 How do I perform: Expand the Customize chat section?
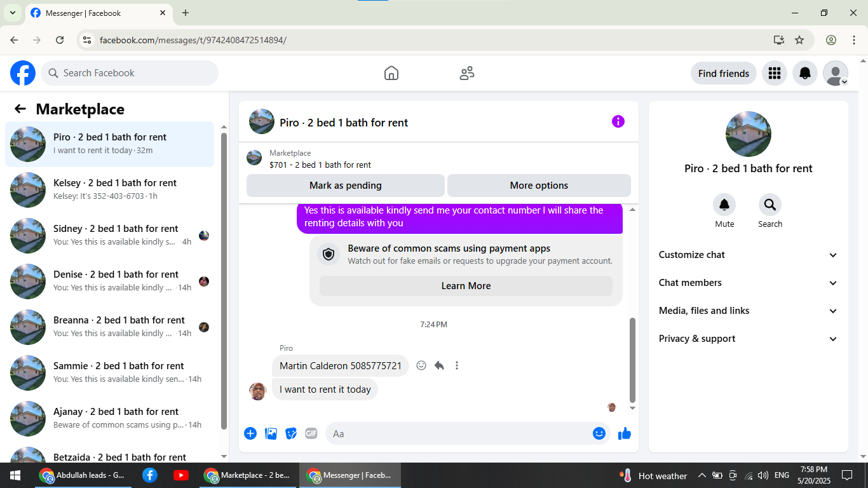pos(749,255)
